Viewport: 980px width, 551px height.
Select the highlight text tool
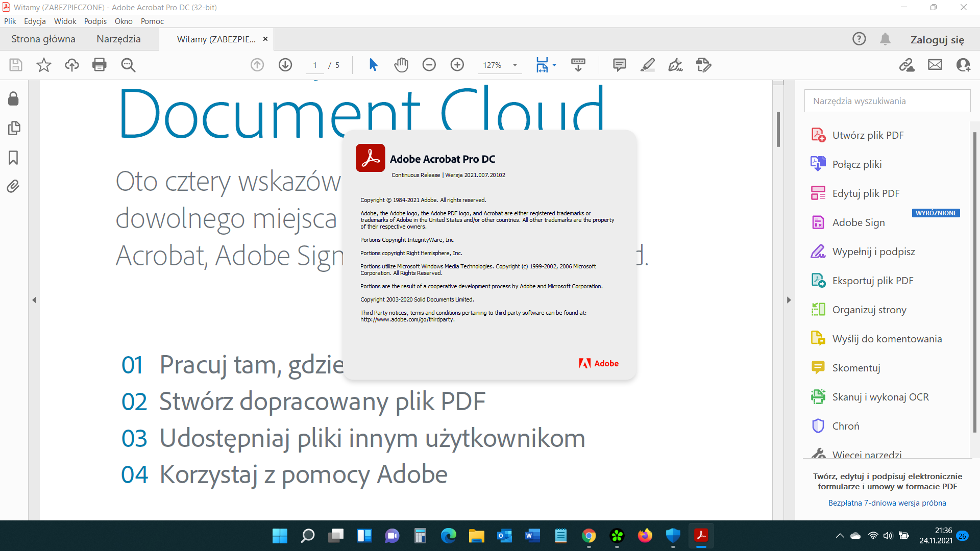pyautogui.click(x=647, y=65)
